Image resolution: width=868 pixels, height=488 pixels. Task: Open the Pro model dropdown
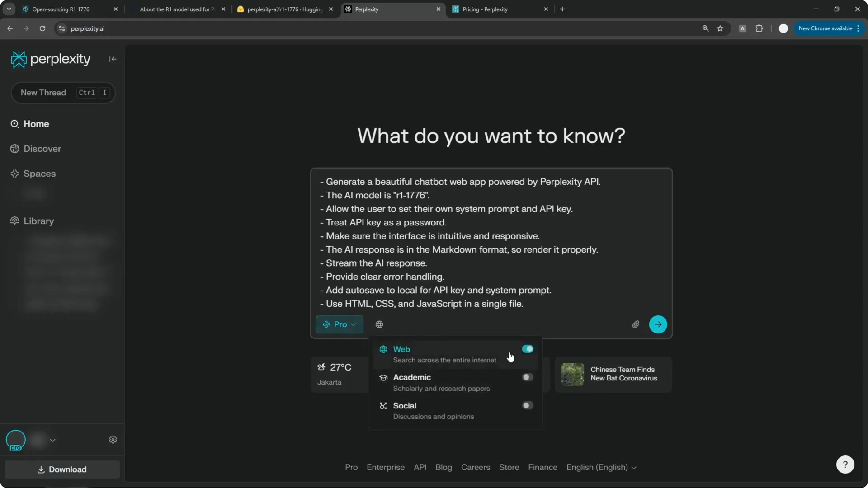[340, 324]
